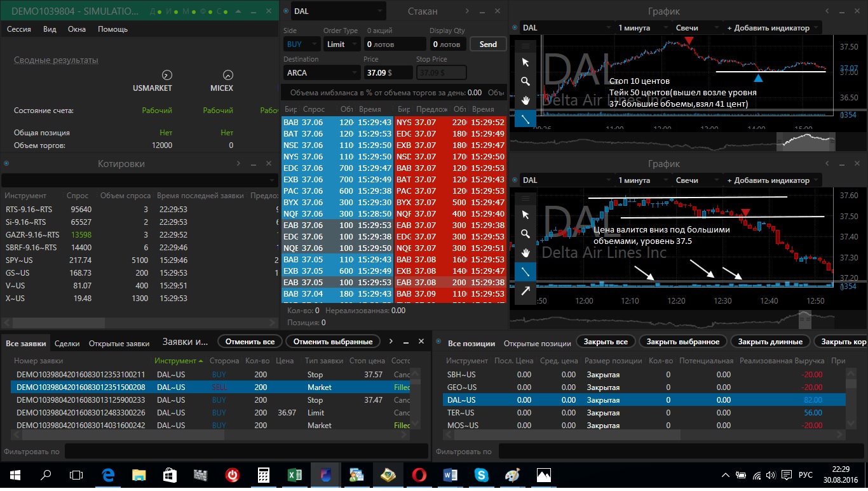The image size is (868, 491).
Task: Select the hand pan tool in top chart
Action: pos(526,100)
